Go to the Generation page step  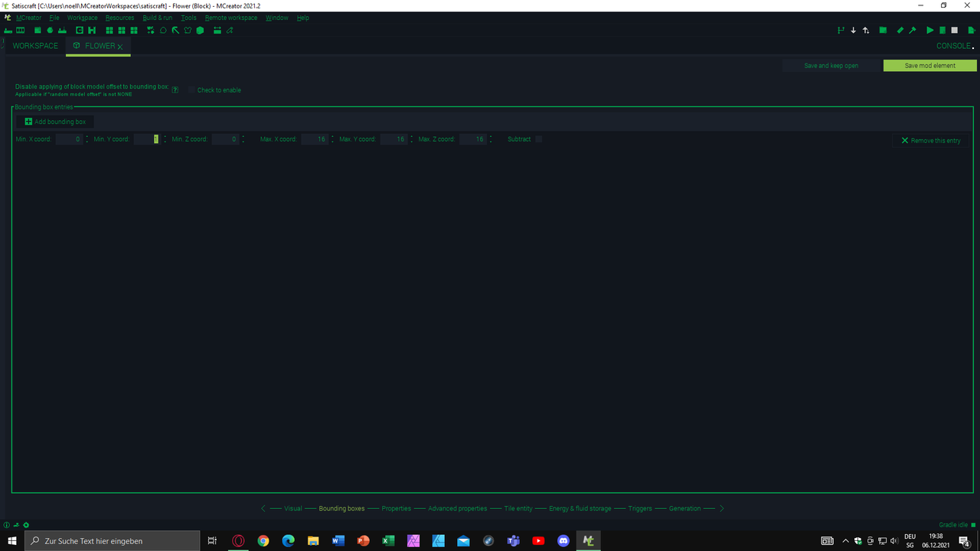click(x=684, y=508)
